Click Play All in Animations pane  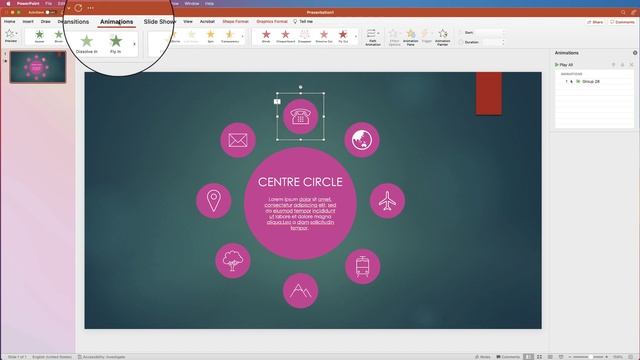tap(564, 65)
